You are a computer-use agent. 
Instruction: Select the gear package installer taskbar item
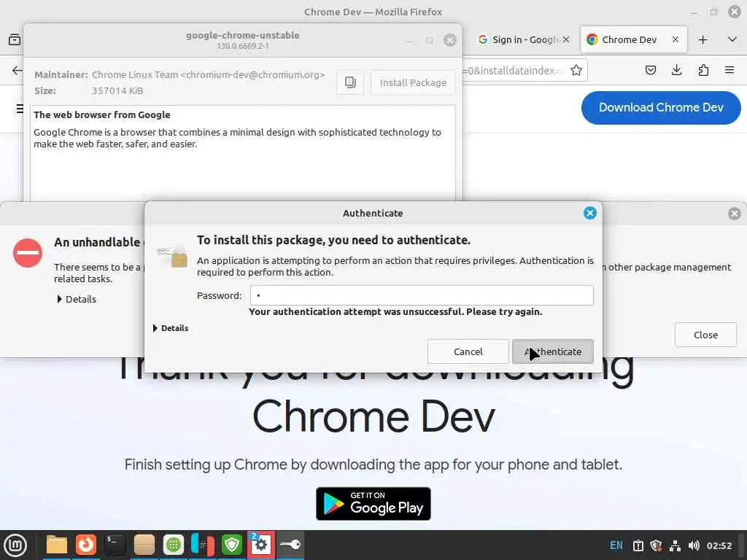(x=260, y=545)
